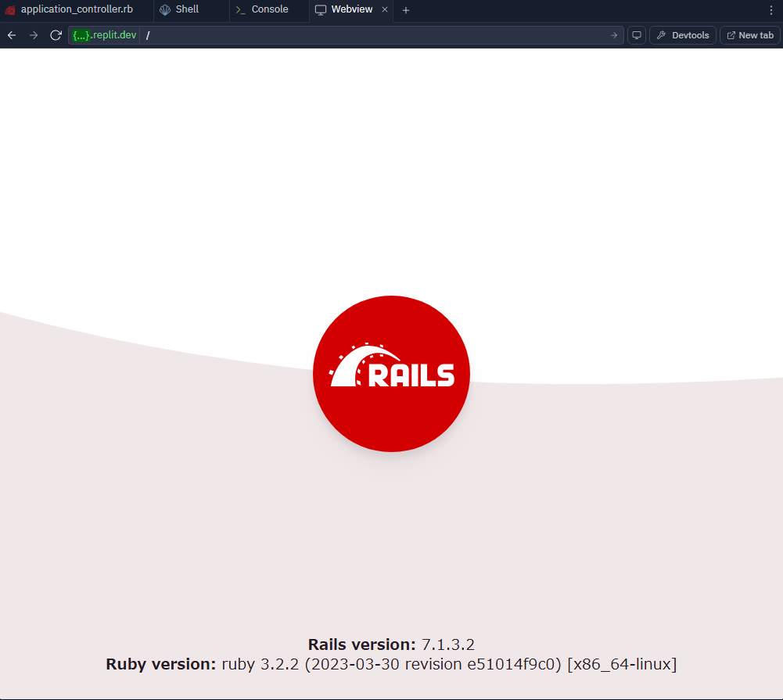Toggle the device preview monitor icon
The width and height of the screenshot is (783, 700).
[637, 35]
